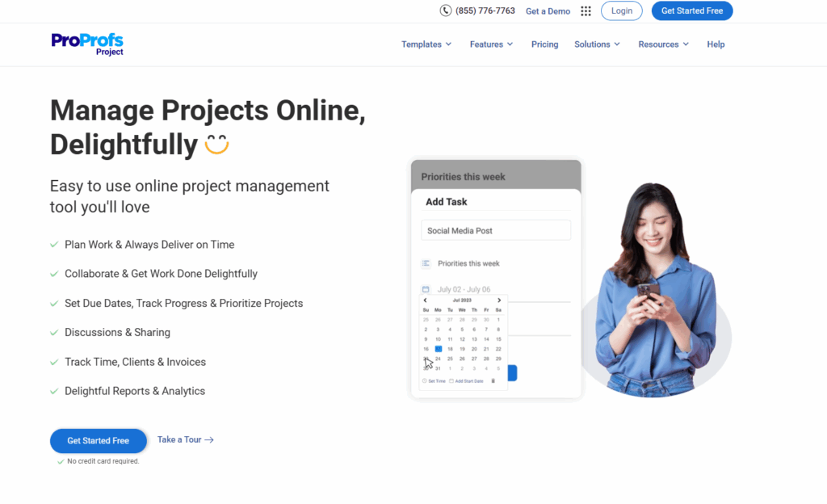
Task: Go to next month in calendar
Action: tap(499, 300)
